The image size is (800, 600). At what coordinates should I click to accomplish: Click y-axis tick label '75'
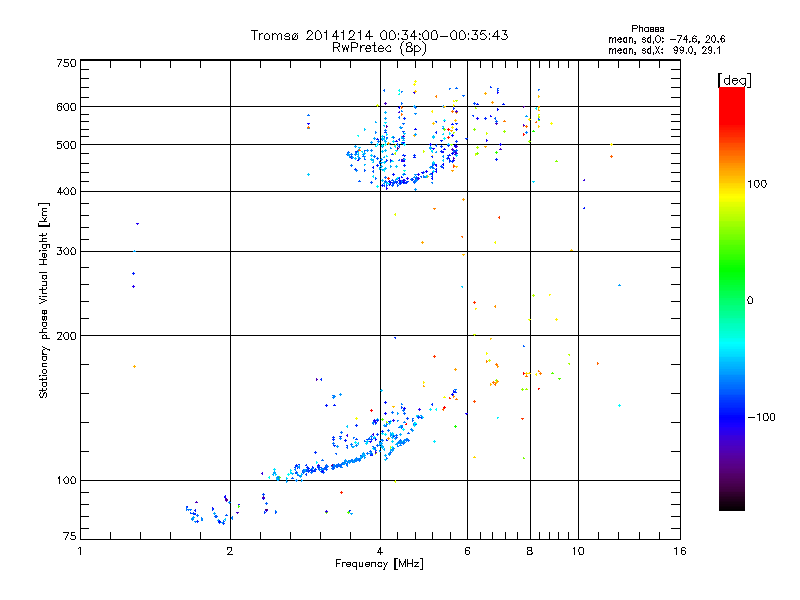70,536
